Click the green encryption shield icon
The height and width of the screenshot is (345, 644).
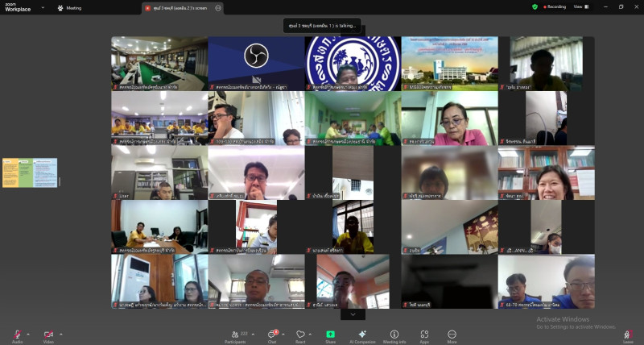pos(535,7)
